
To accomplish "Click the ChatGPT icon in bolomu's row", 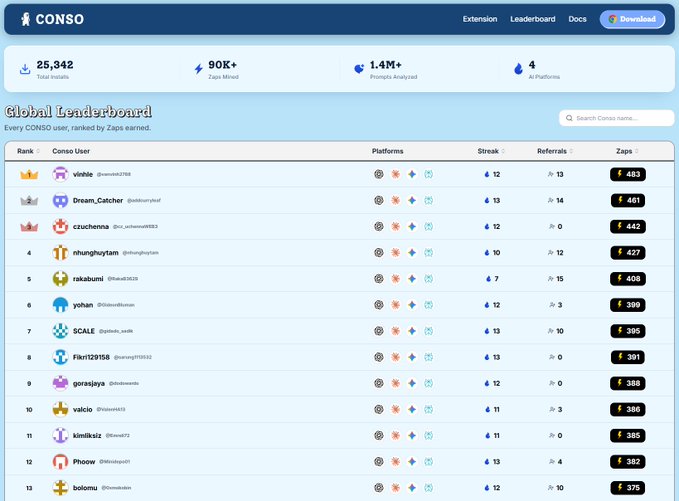I will pos(379,488).
